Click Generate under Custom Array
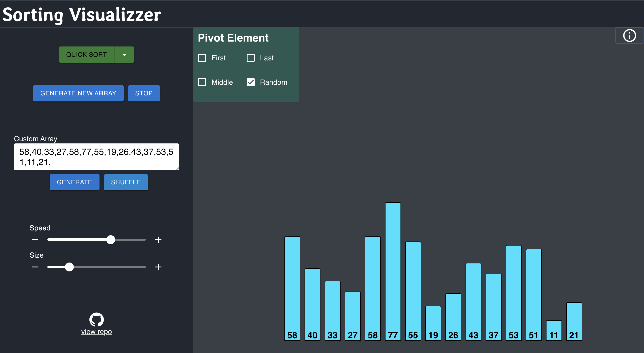This screenshot has height=353, width=644. [x=74, y=182]
